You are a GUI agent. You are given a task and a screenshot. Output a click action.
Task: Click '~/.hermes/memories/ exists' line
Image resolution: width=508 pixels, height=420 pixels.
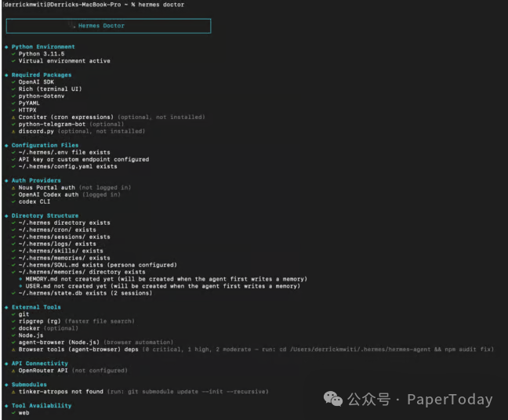tap(64, 258)
